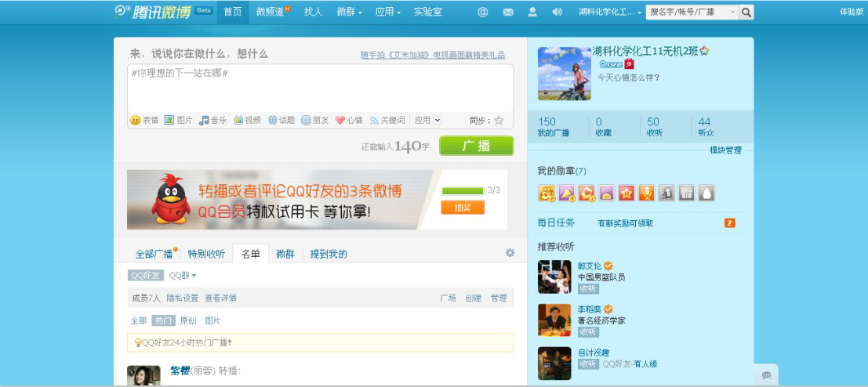The height and width of the screenshot is (387, 868).
Task: Open the search type dropdown arrow
Action: tap(733, 13)
